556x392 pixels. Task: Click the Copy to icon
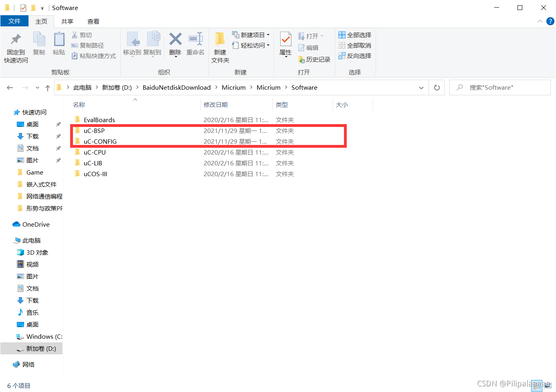click(153, 39)
